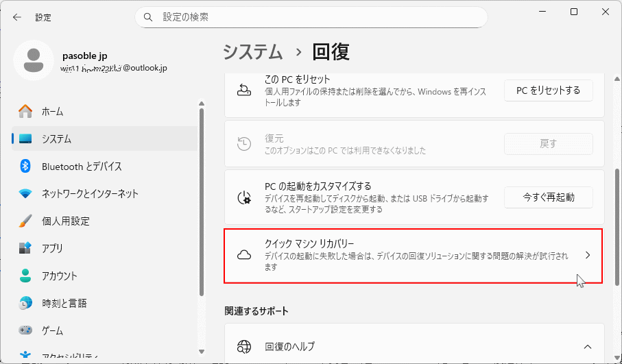Click the personalization paintbrush icon

25,221
